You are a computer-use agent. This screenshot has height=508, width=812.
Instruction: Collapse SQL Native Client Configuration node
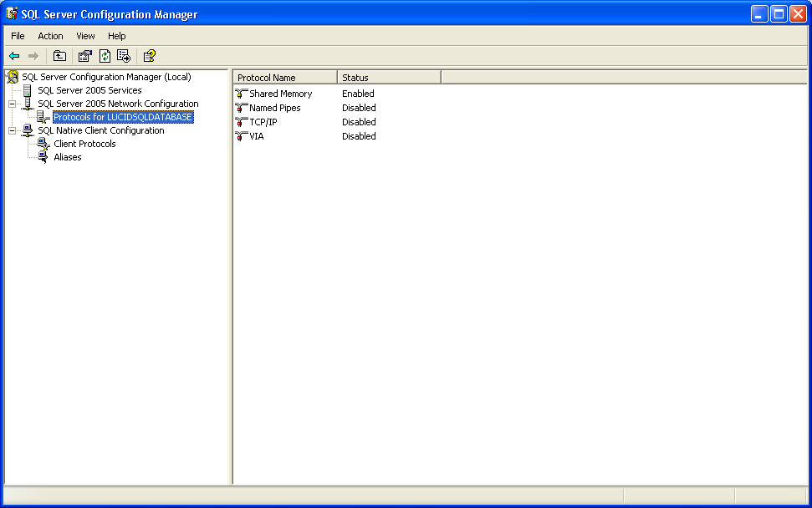tap(12, 131)
